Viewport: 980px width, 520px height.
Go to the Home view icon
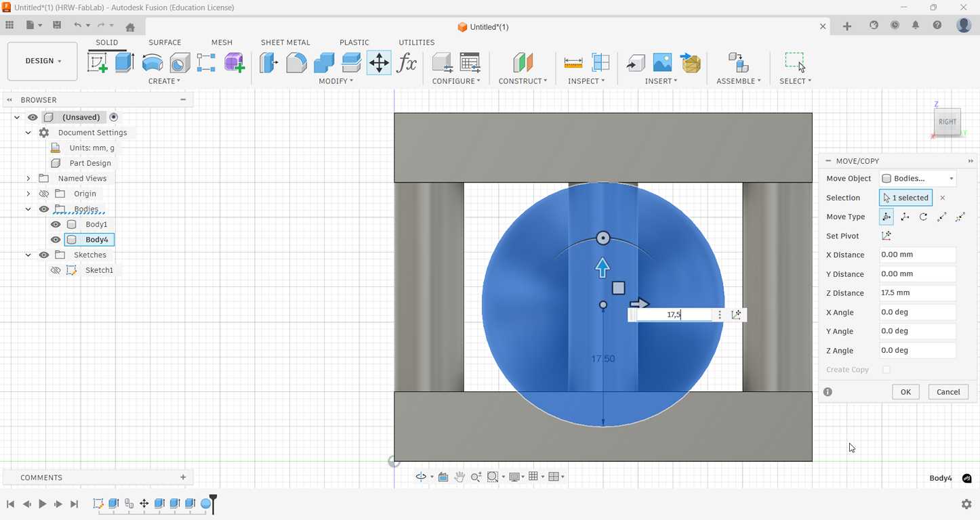pos(130,26)
